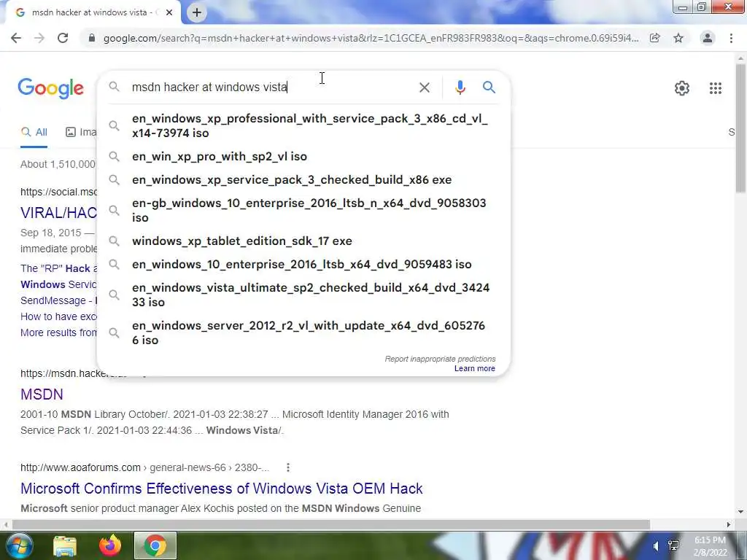The image size is (747, 560).
Task: Click Report inappropriate predictions
Action: (x=440, y=359)
